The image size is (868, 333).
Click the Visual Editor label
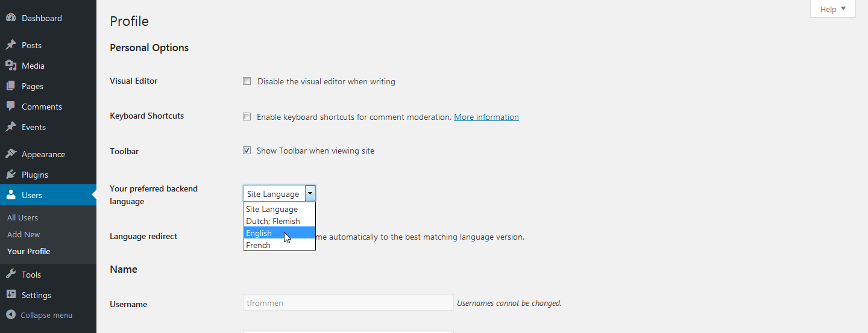click(133, 81)
